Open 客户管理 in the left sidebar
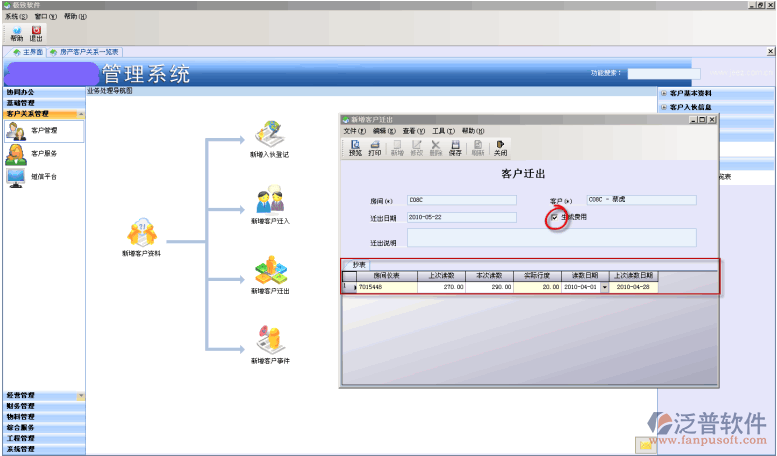This screenshot has height=456, width=777. [44, 131]
